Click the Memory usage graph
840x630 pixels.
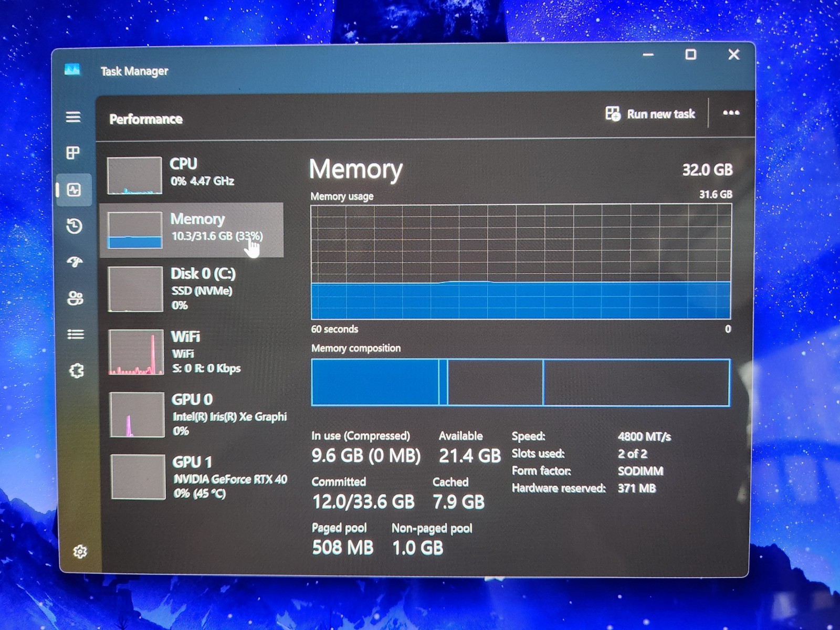point(521,262)
